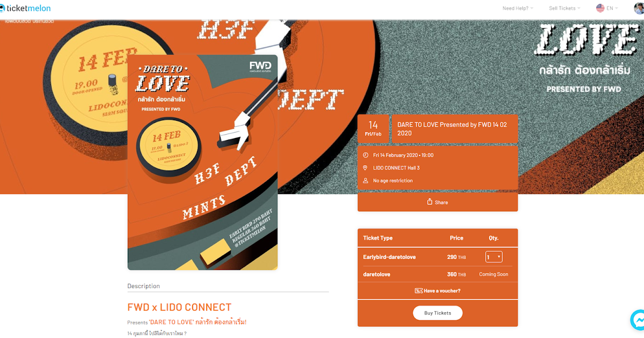
Task: Open the user profile avatar
Action: 638,8
